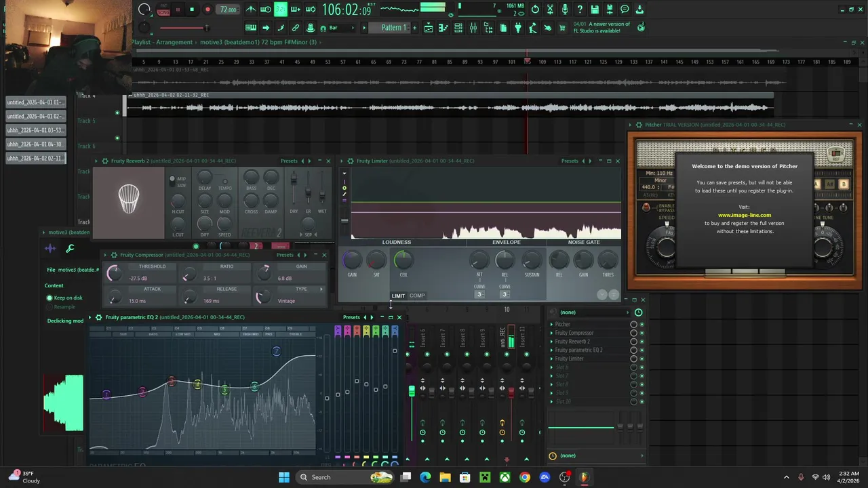Open Pitcher plugin gear options icon
Viewport: 868px width, 488px height.
click(x=638, y=125)
